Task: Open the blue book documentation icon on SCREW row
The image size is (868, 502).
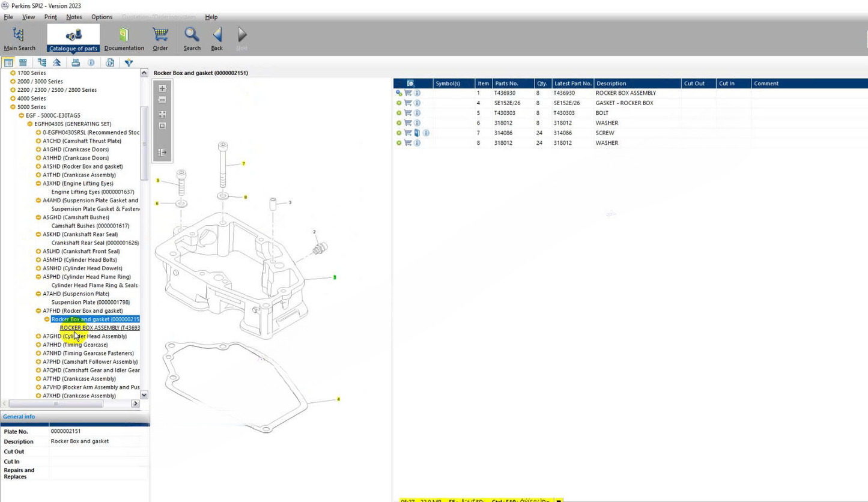Action: [416, 133]
